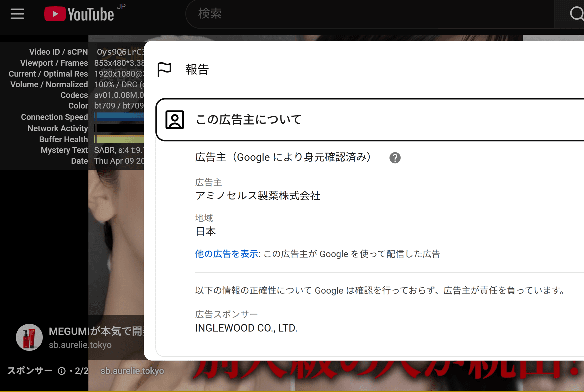
Task: Click the 広告主（Google により身元確認済み） heading
Action: [x=283, y=157]
